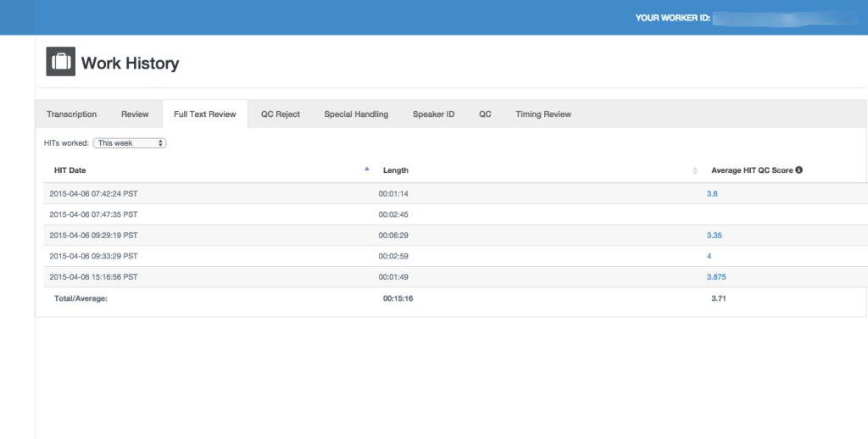Select the 2015-04-06 09:29:19 PST row date
The width and height of the screenshot is (868, 439).
click(x=93, y=236)
